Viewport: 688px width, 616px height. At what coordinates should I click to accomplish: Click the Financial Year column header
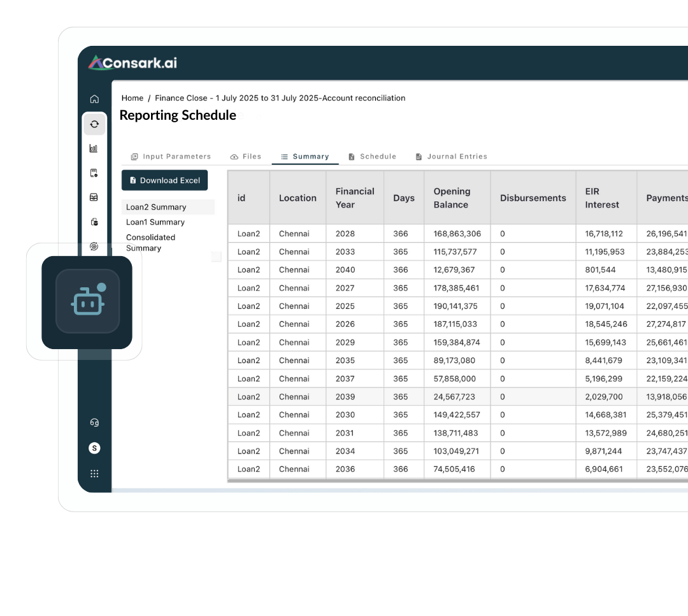click(x=355, y=198)
